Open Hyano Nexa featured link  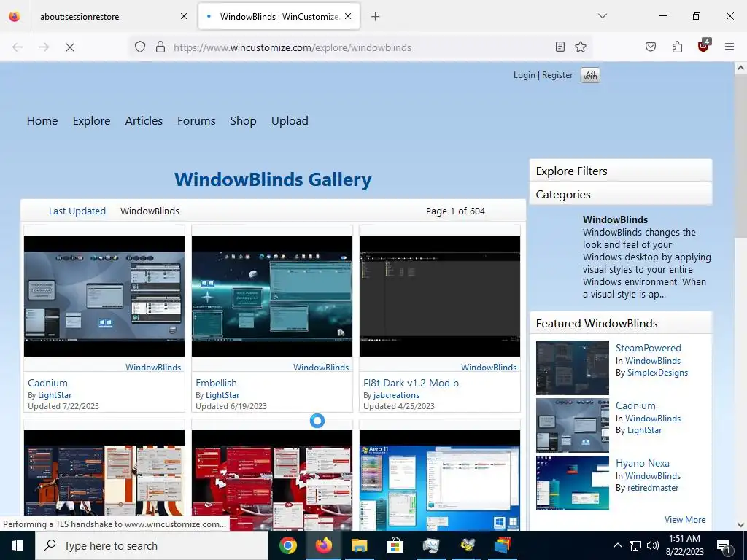(642, 463)
